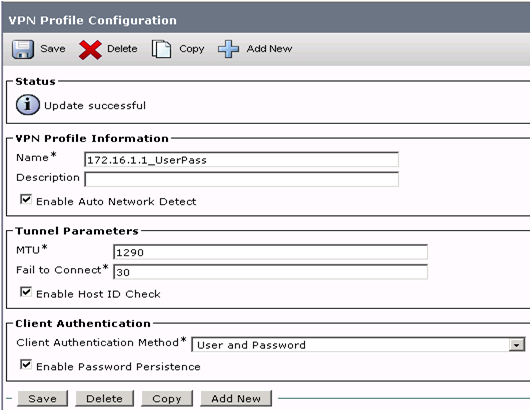Select the Delete text in top toolbar
Viewport: 531px width, 411px height.
pyautogui.click(x=122, y=49)
